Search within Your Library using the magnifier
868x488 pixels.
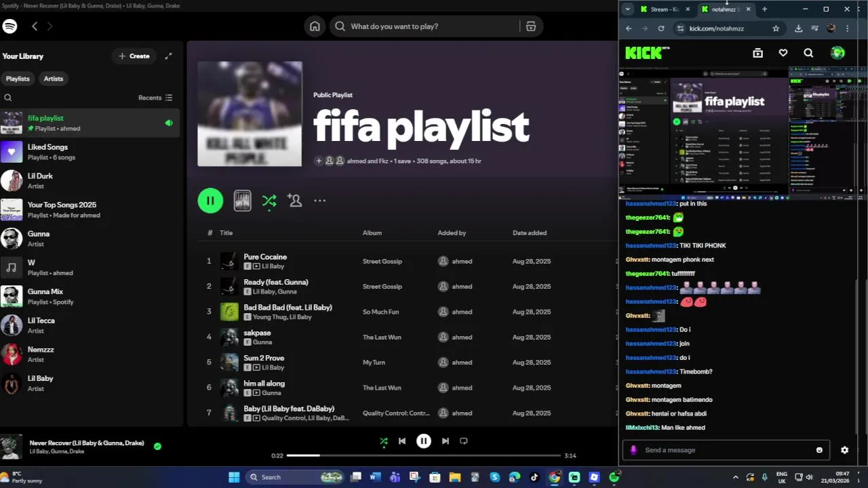[8, 98]
